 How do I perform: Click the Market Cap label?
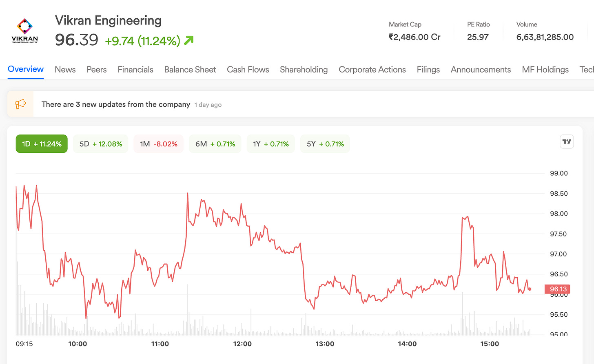tap(405, 24)
